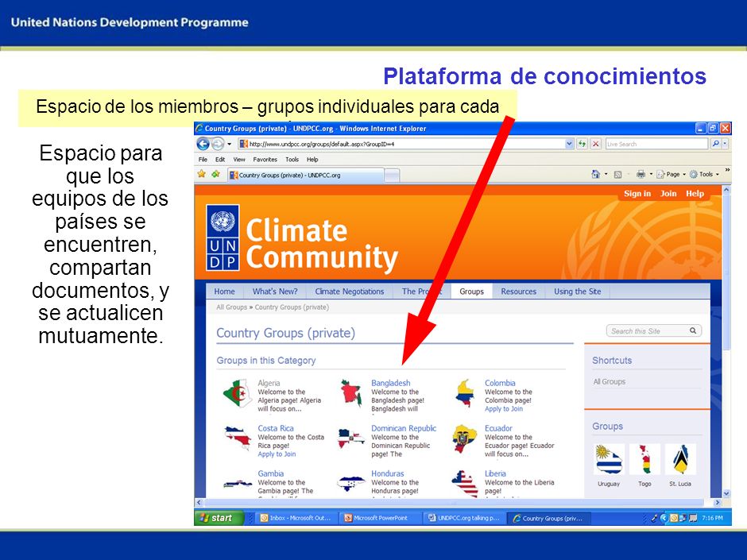Switch to Inbox - Microsoft Outlook taskbar button

(x=296, y=518)
